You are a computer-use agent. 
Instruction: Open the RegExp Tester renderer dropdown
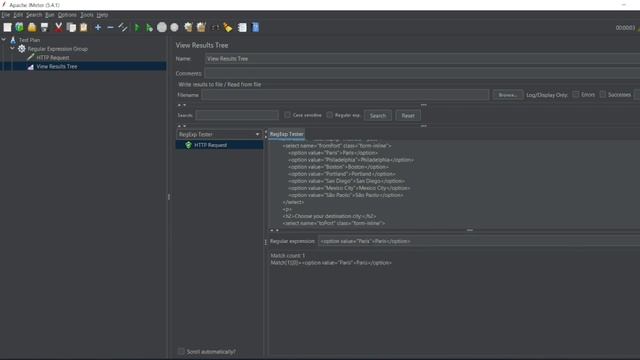(219, 134)
